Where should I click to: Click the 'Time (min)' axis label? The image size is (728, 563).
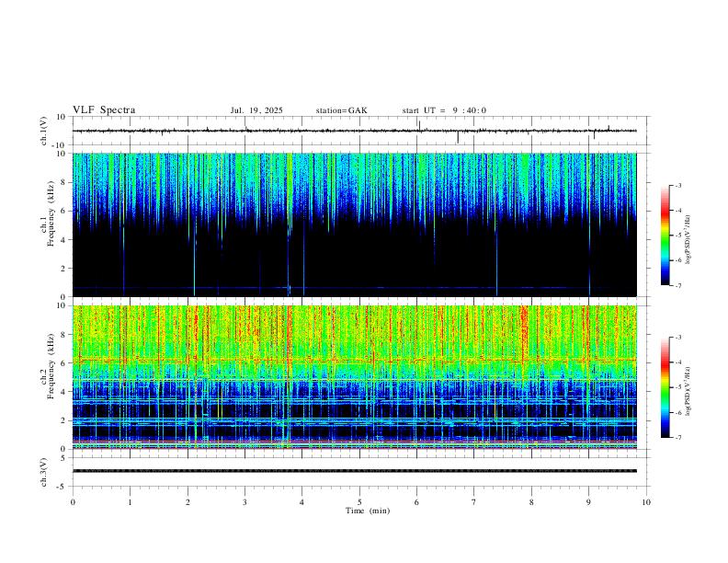pyautogui.click(x=368, y=511)
